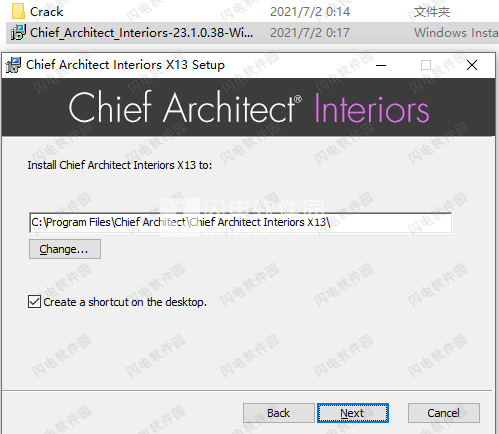Click the 'Create a shortcut on the desktop' label
This screenshot has width=499, height=434.
pyautogui.click(x=125, y=302)
